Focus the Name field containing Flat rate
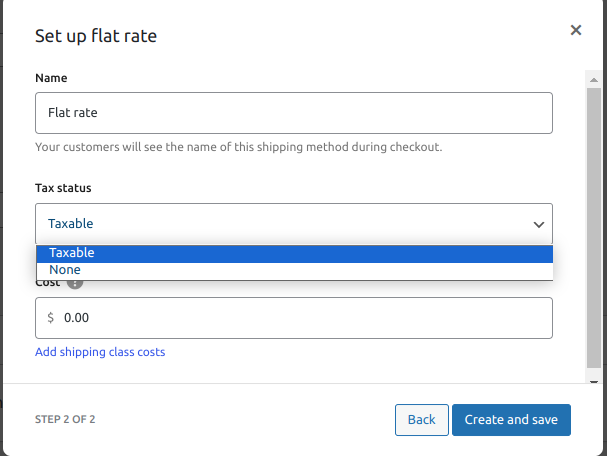This screenshot has width=607, height=456. [294, 113]
